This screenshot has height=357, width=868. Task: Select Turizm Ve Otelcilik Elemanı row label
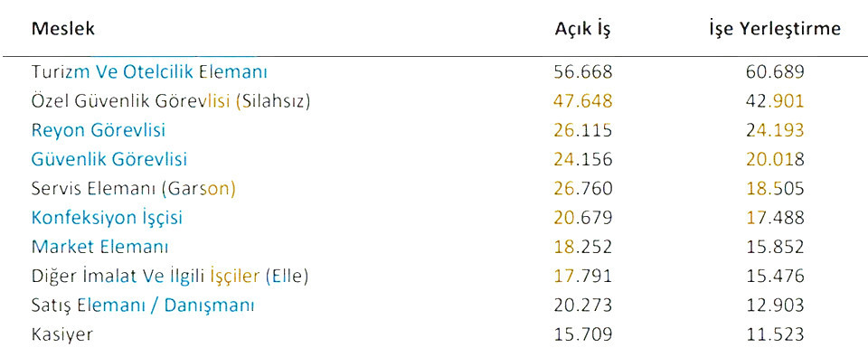pyautogui.click(x=149, y=72)
